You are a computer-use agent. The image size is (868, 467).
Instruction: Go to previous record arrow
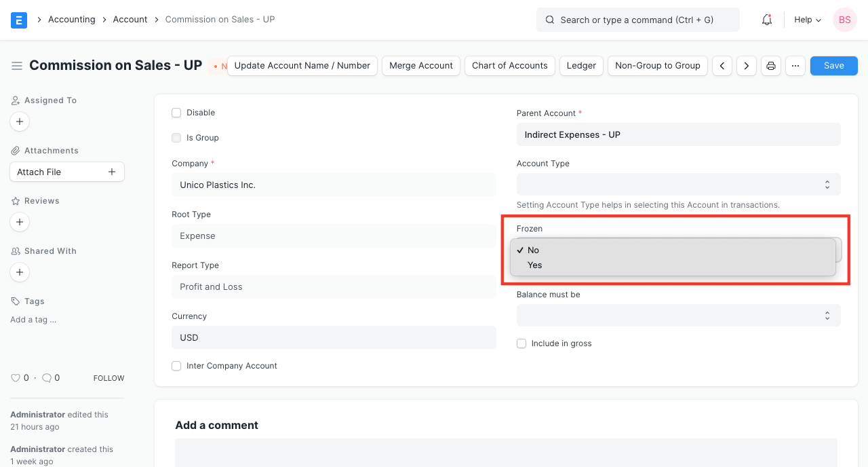coord(722,66)
